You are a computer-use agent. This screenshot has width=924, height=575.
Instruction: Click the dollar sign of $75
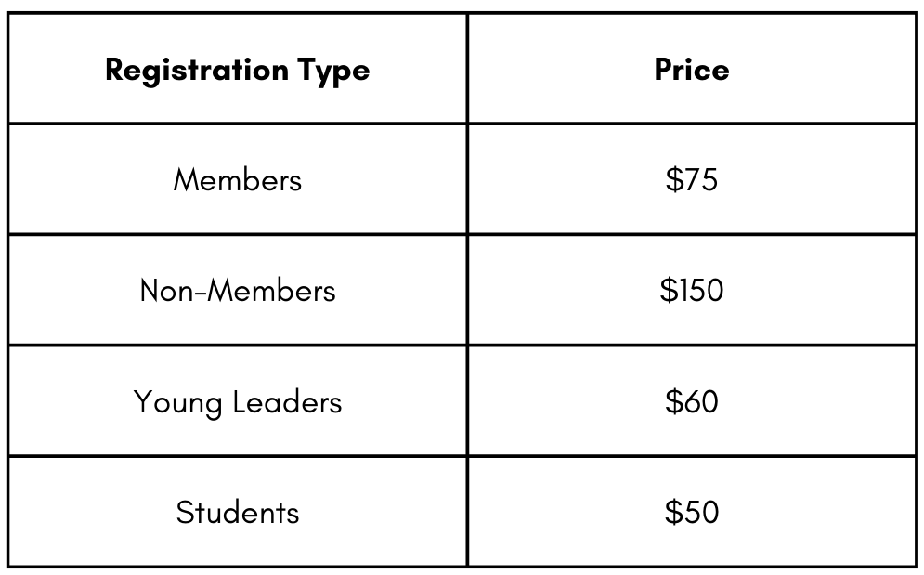pyautogui.click(x=674, y=179)
